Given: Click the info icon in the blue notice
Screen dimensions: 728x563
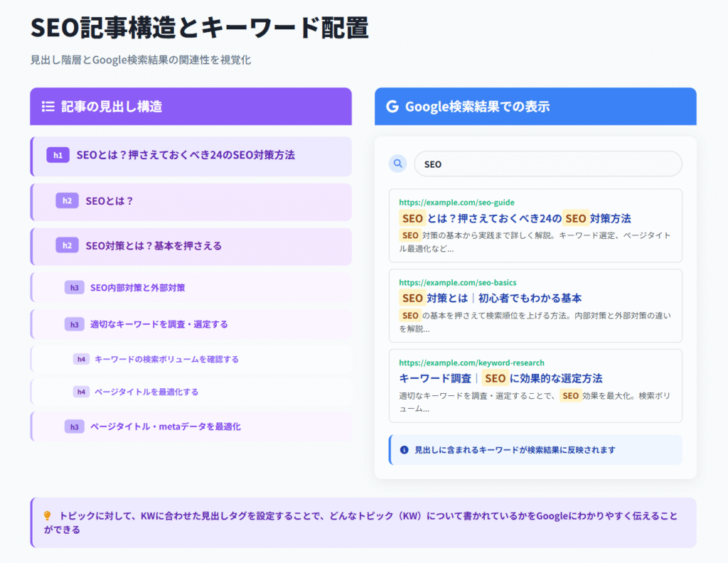Looking at the screenshot, I should (405, 450).
